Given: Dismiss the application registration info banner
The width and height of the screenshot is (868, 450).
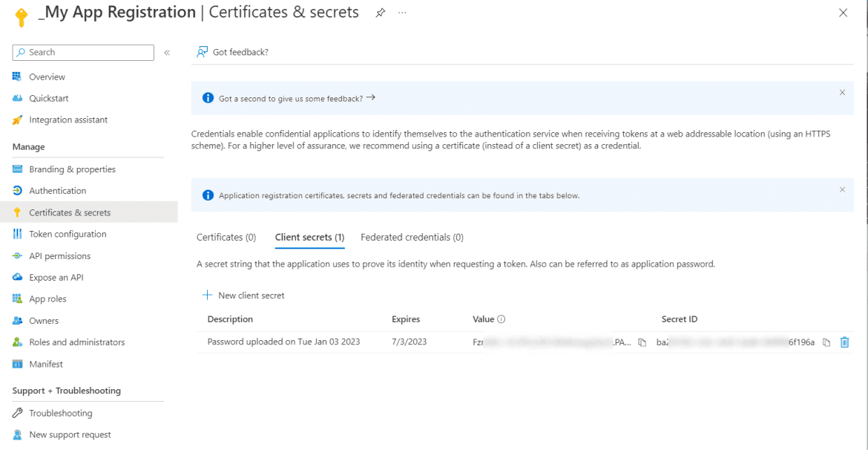Looking at the screenshot, I should (x=843, y=189).
